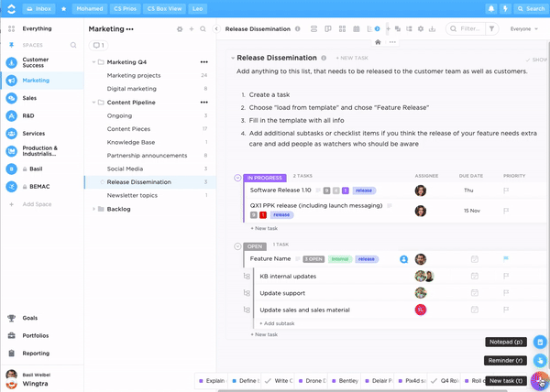The height and width of the screenshot is (392, 550).
Task: Click the Reminder floating button
Action: tap(506, 361)
